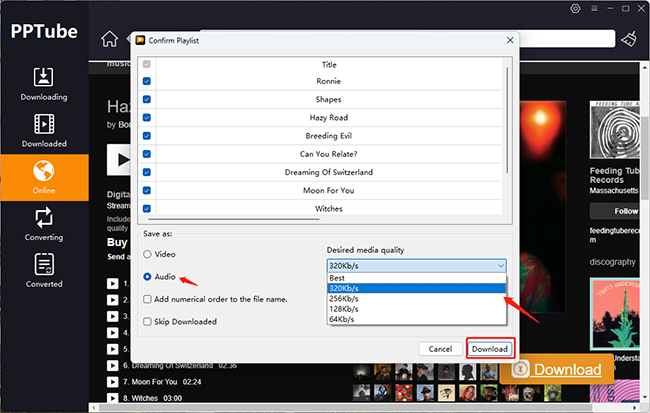Screen dimensions: 650x413
Task: Choose 320Kb/s in dropdown list
Action: tap(416, 288)
